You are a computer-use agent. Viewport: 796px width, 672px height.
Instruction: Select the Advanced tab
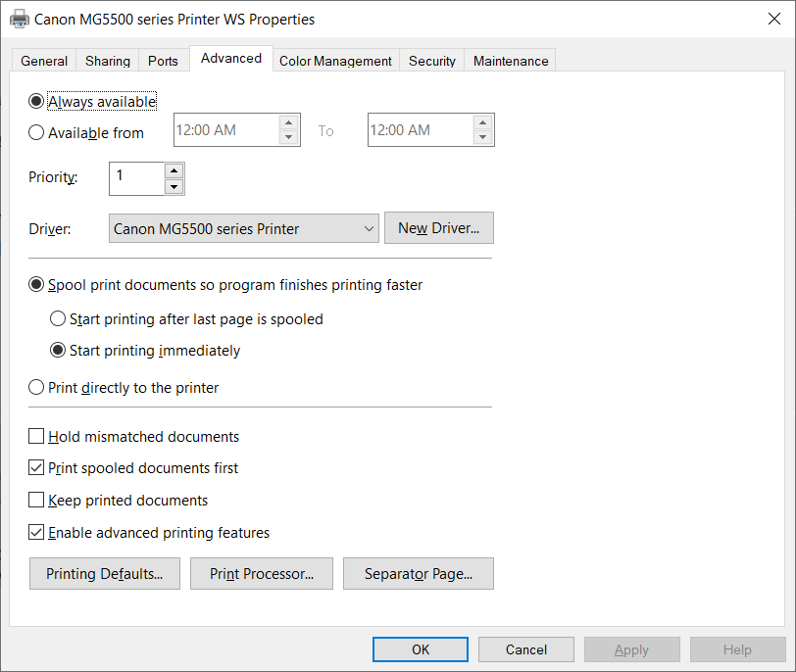[231, 59]
